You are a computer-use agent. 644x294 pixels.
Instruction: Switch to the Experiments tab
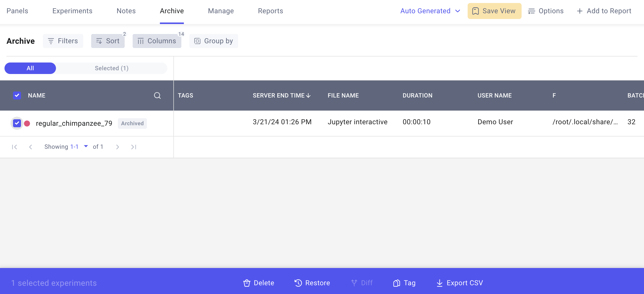click(x=72, y=11)
